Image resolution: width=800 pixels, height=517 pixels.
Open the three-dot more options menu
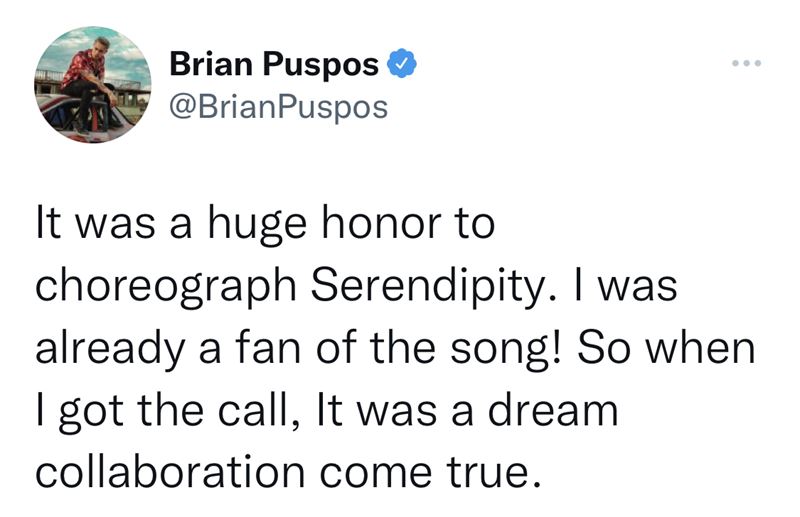point(746,63)
